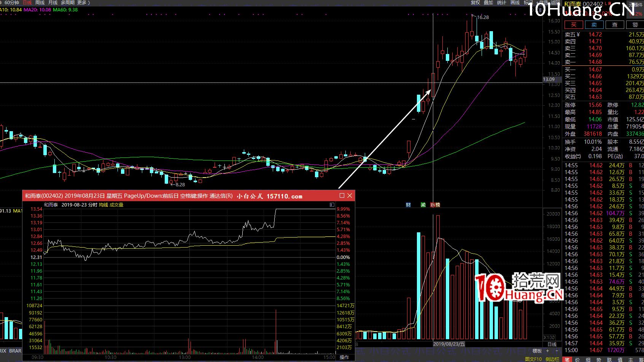Switch to the 周线 weekly tab
The height and width of the screenshot is (362, 644).
tap(40, 3)
